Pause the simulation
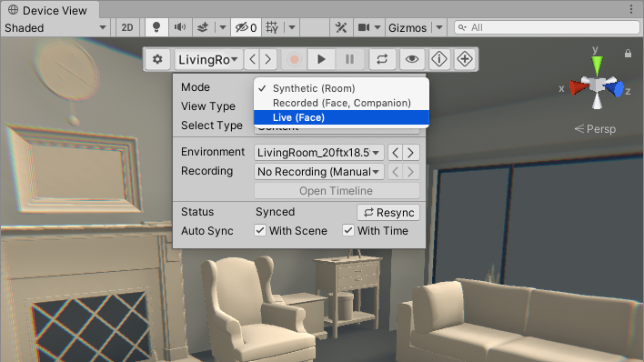644x362 pixels. [x=349, y=60]
